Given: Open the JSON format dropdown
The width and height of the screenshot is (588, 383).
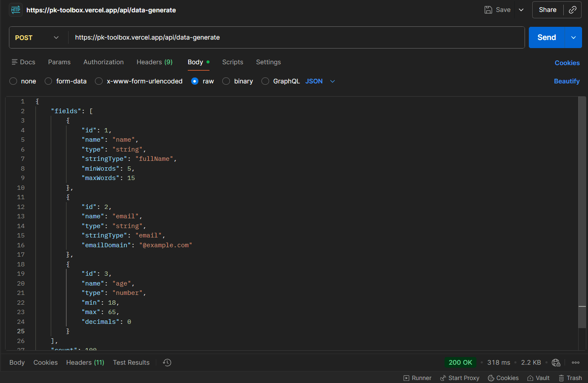Looking at the screenshot, I should (320, 81).
